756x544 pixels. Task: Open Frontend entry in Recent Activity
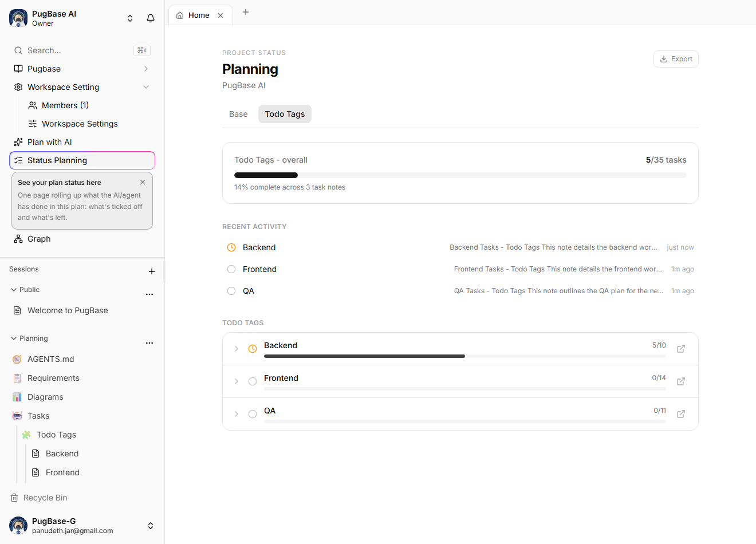[460, 269]
